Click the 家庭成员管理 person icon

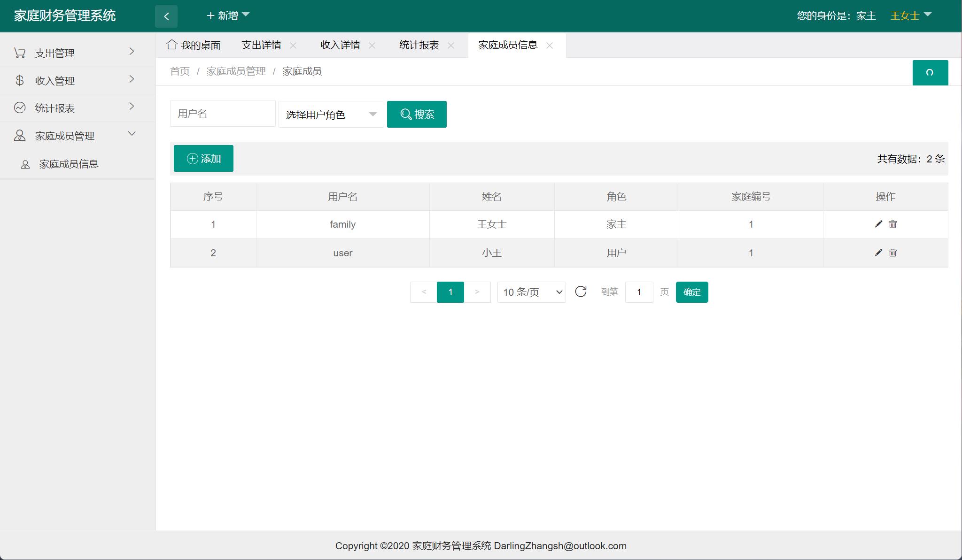[20, 135]
